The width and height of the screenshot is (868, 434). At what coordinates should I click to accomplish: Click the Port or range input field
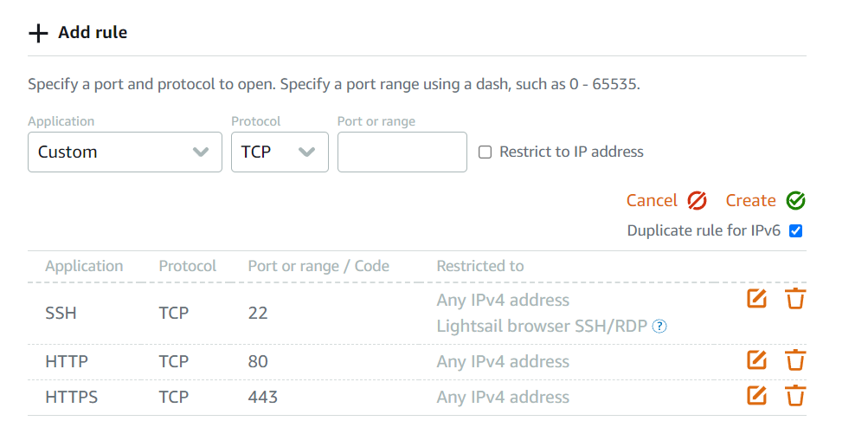(x=402, y=152)
